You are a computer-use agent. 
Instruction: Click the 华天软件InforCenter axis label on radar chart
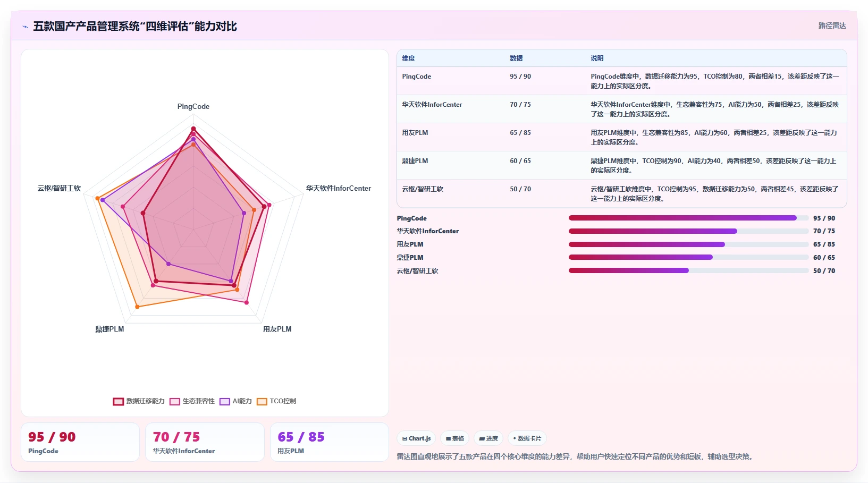click(x=338, y=189)
